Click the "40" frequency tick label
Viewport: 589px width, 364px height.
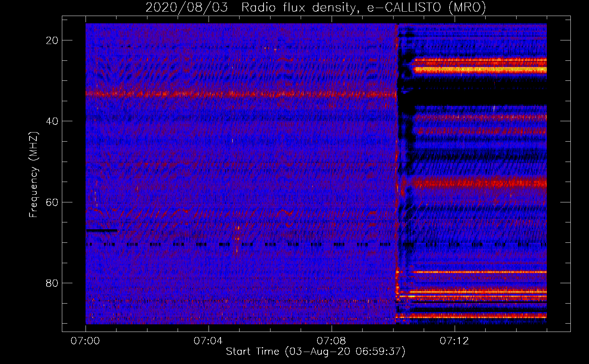(52, 121)
